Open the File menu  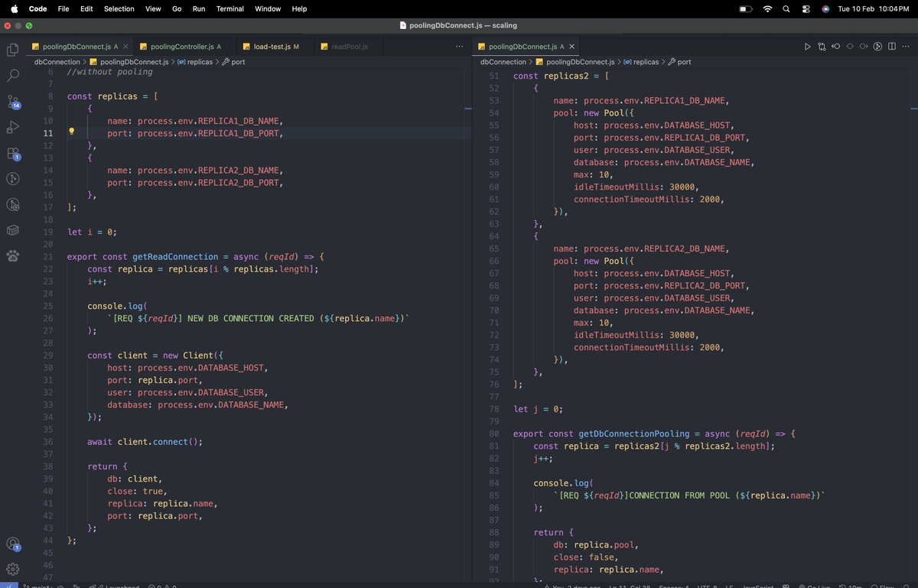[63, 8]
